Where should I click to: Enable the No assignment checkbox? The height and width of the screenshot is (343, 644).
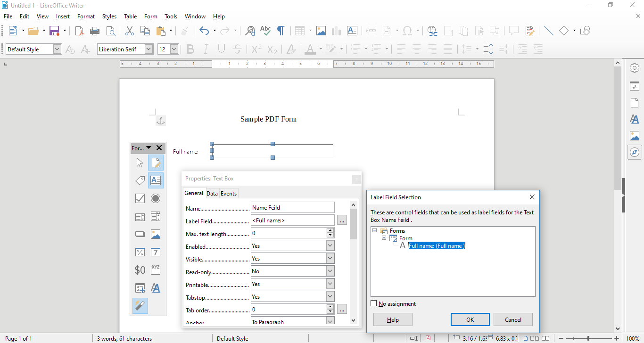click(374, 303)
